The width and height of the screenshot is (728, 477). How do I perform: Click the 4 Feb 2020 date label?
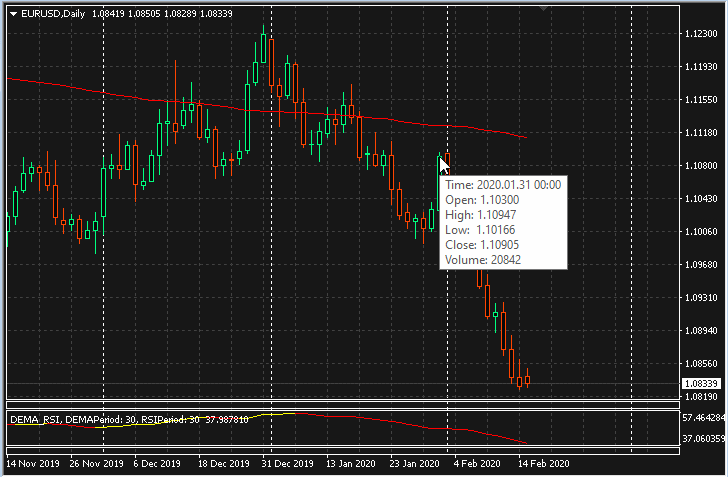477,464
